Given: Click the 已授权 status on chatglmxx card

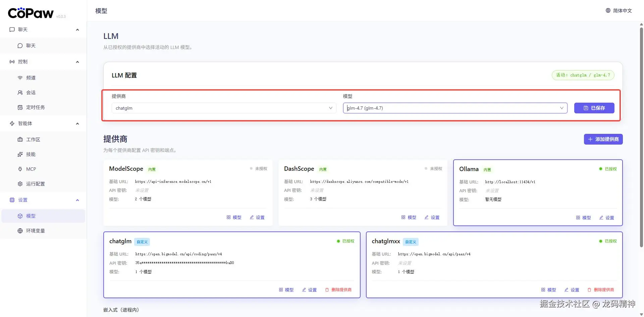Looking at the screenshot, I should pos(608,241).
